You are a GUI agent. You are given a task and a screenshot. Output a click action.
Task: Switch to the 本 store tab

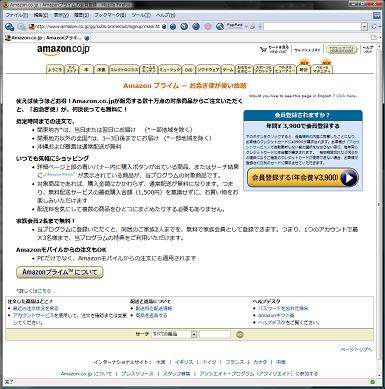[x=86, y=69]
